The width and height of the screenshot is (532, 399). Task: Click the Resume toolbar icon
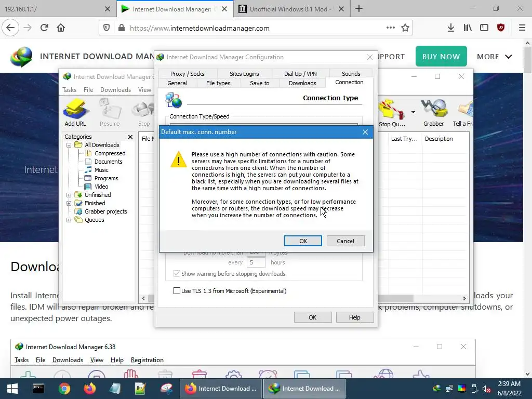pos(110,113)
